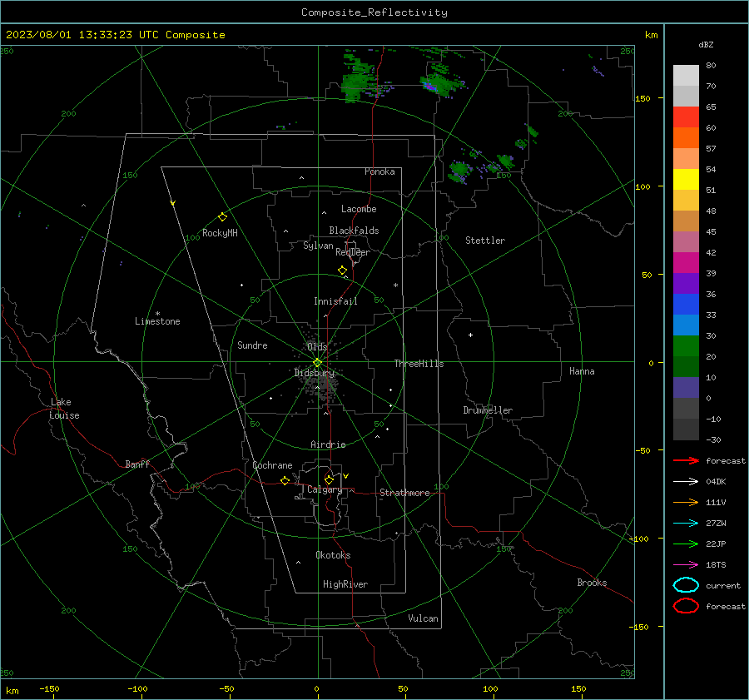Click the Blackfalds town label
The width and height of the screenshot is (749, 700).
(x=354, y=231)
